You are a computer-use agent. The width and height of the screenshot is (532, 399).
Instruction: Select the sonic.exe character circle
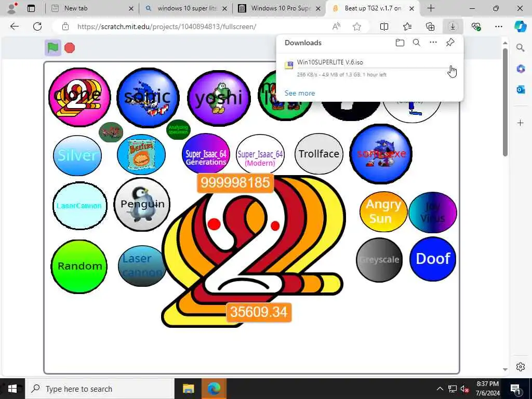[x=381, y=154]
